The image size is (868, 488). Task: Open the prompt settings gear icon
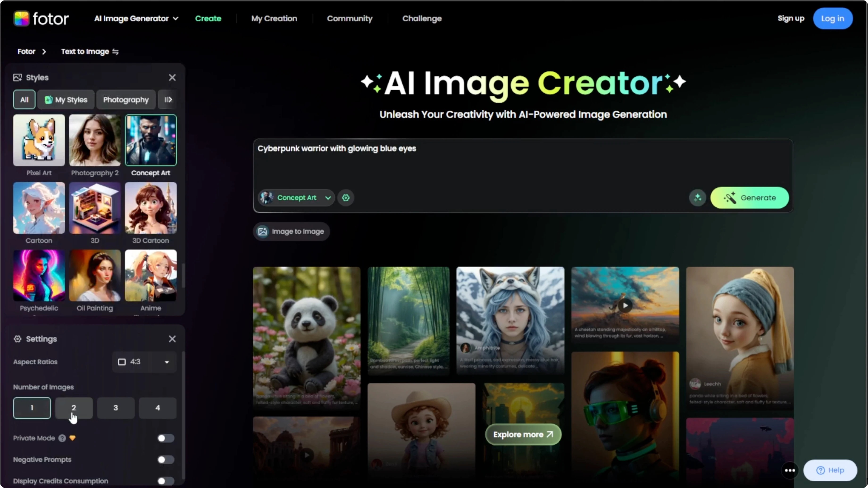(346, 198)
